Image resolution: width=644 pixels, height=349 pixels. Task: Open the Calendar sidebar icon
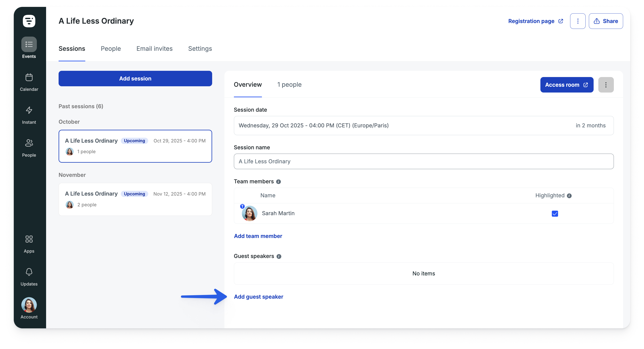[29, 78]
